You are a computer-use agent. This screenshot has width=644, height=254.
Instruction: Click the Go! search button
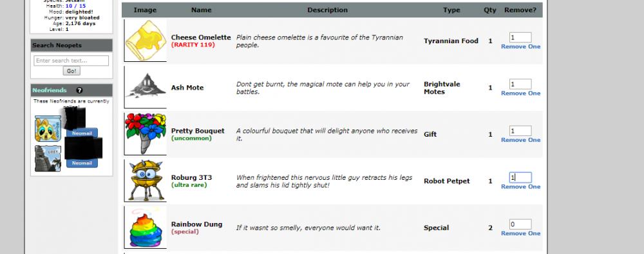(71, 71)
